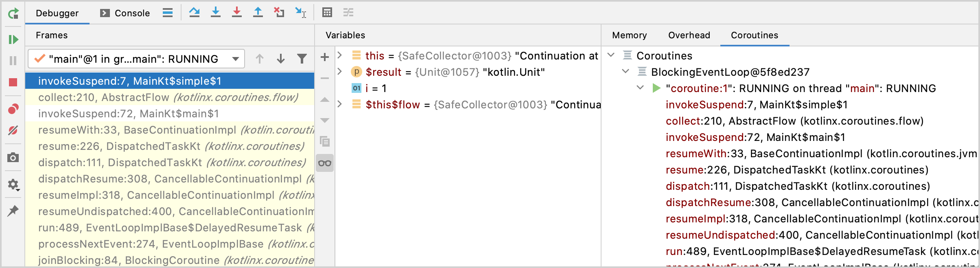
Task: Add a new watch with plus button
Action: point(325,57)
